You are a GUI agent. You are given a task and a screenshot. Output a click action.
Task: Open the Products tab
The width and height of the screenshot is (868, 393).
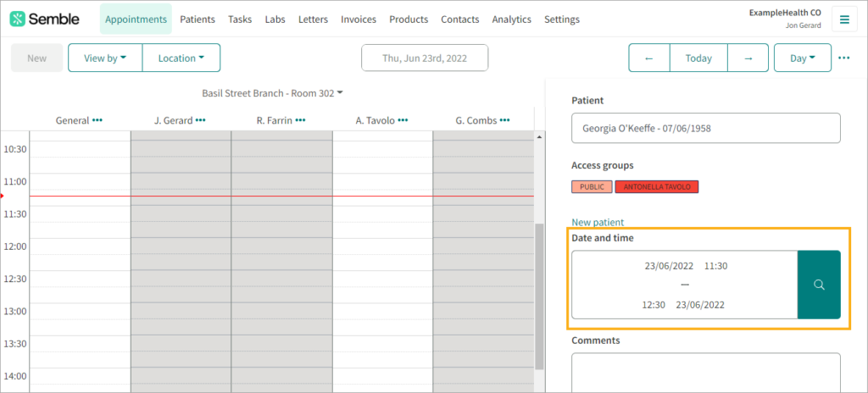click(x=409, y=19)
